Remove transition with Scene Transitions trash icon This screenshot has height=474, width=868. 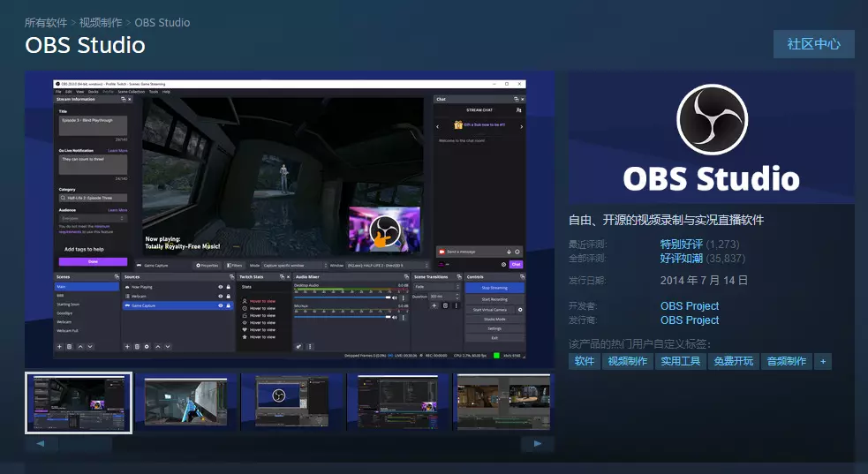tap(445, 305)
